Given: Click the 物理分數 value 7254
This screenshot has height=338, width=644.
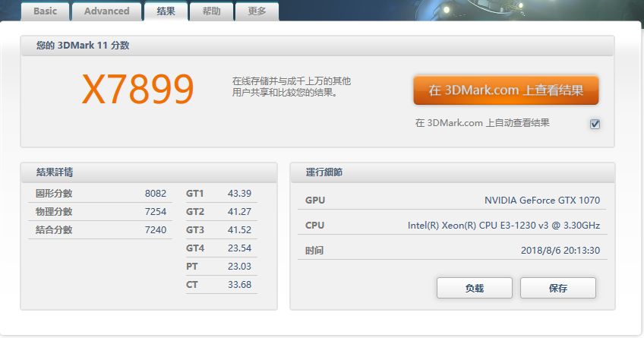Looking at the screenshot, I should (156, 211).
